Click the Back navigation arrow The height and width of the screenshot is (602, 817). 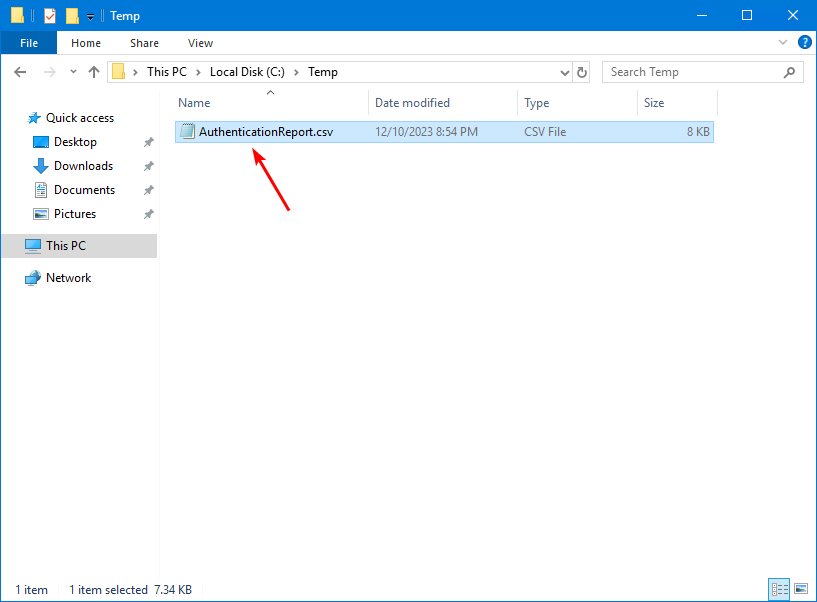[x=22, y=72]
